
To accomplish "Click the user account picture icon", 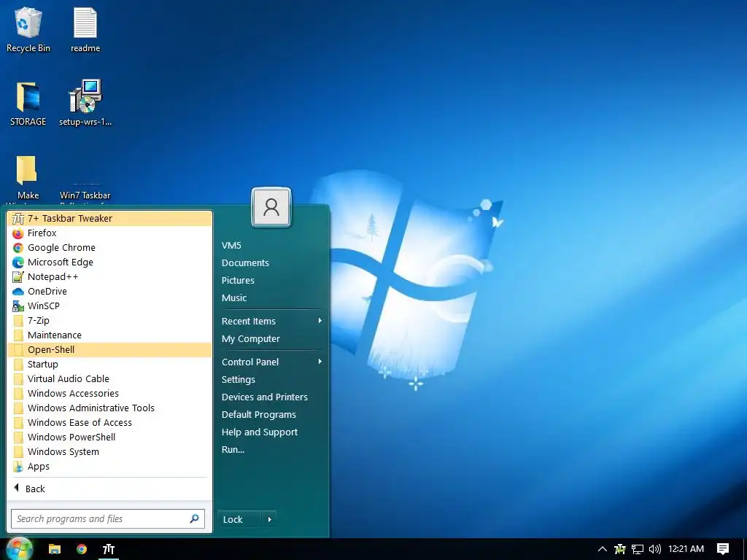I will [271, 207].
